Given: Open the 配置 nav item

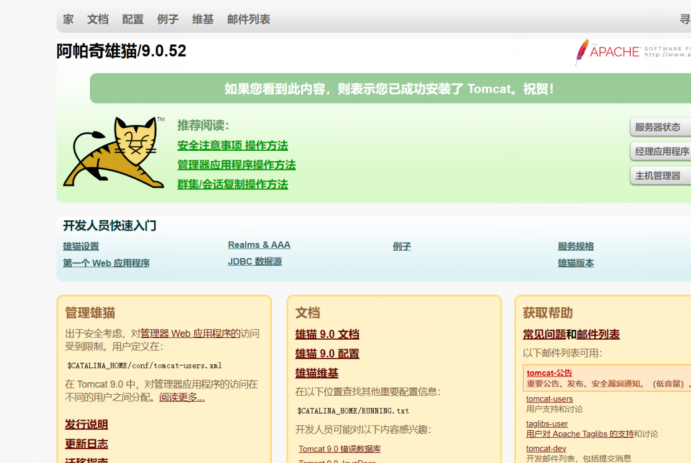Looking at the screenshot, I should tap(133, 19).
